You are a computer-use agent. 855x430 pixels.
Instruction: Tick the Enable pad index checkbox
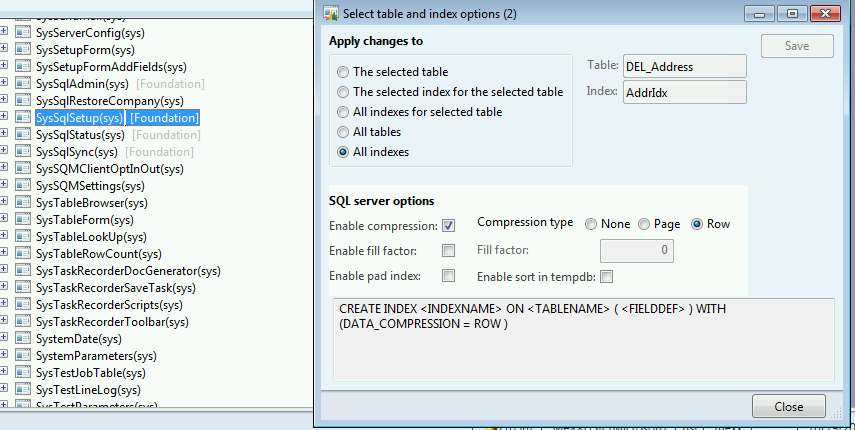tap(449, 275)
